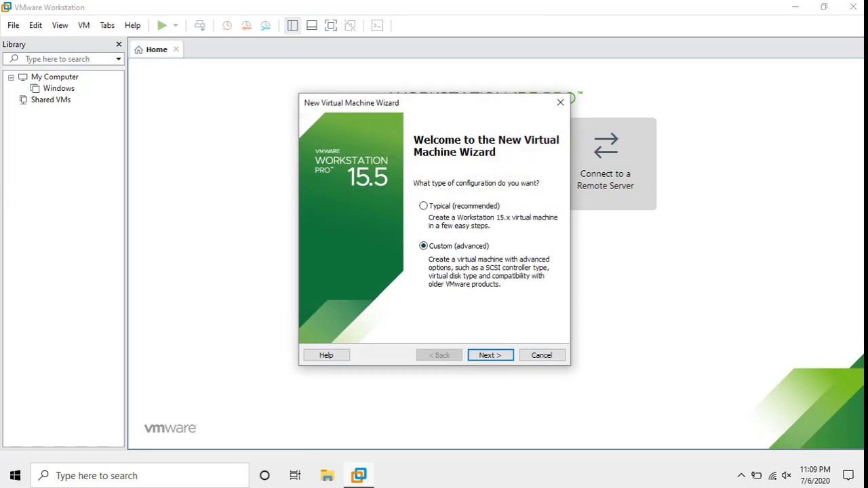Select the Custom (advanced) radio button
868x488 pixels.
(423, 245)
